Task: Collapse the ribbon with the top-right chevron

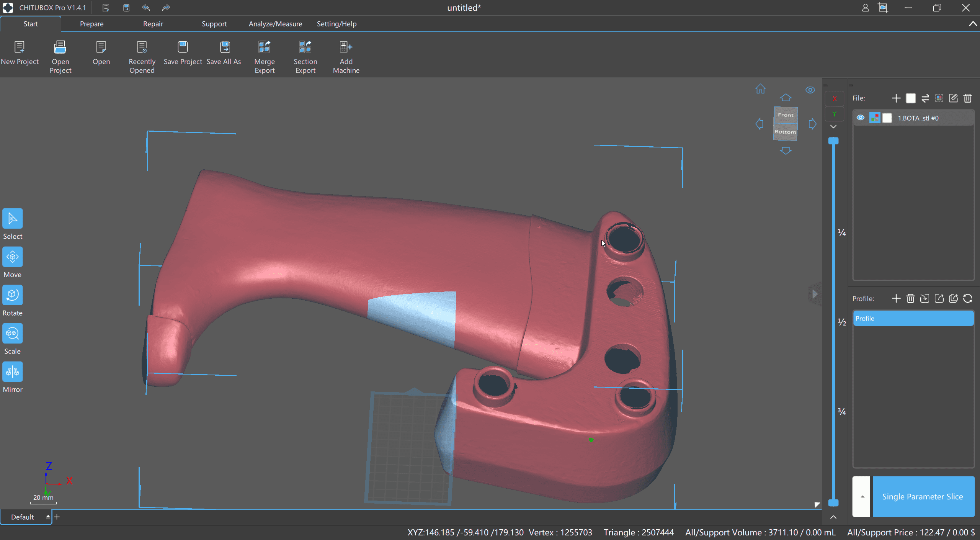Action: click(972, 24)
